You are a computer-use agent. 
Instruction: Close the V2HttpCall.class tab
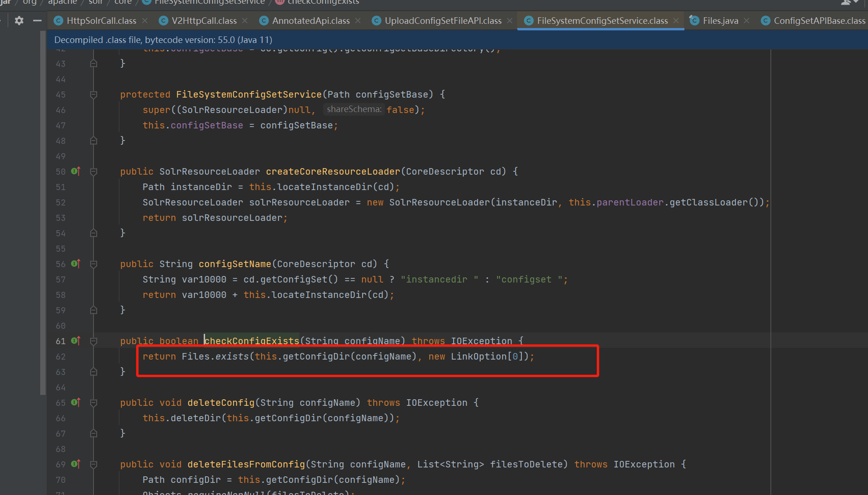(245, 21)
